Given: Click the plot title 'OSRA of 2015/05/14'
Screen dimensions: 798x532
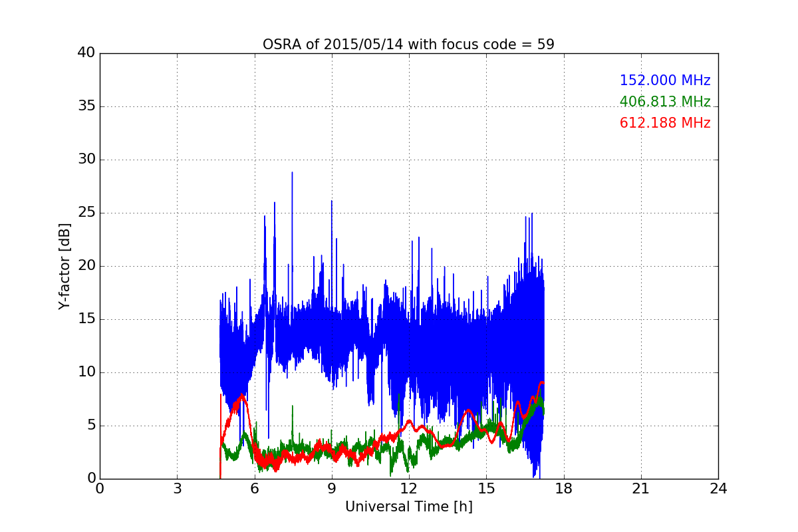Looking at the screenshot, I should tap(408, 45).
